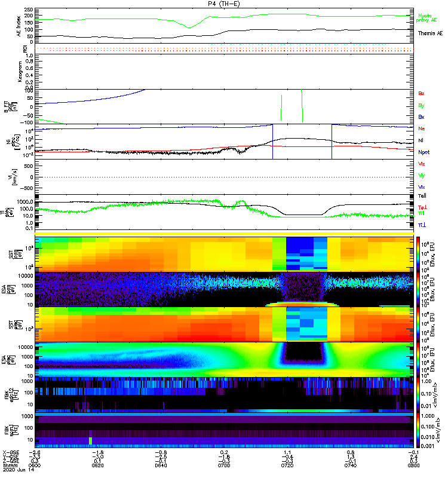
Task: Click the FBK scm1 color bar
Action: click(x=418, y=430)
